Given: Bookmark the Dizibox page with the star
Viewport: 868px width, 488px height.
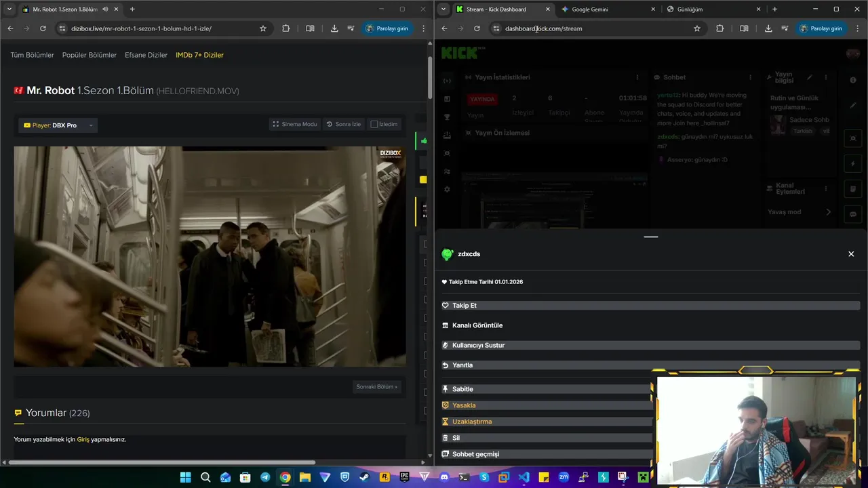Looking at the screenshot, I should [x=263, y=28].
